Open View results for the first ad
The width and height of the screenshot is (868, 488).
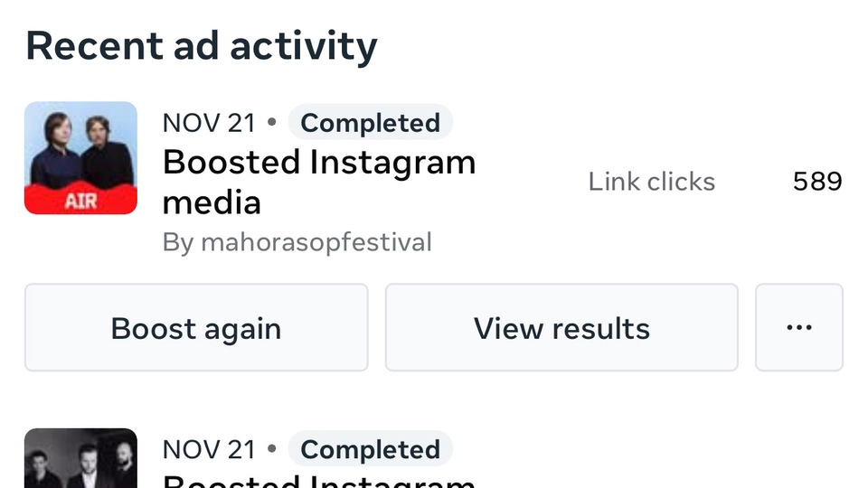click(561, 327)
